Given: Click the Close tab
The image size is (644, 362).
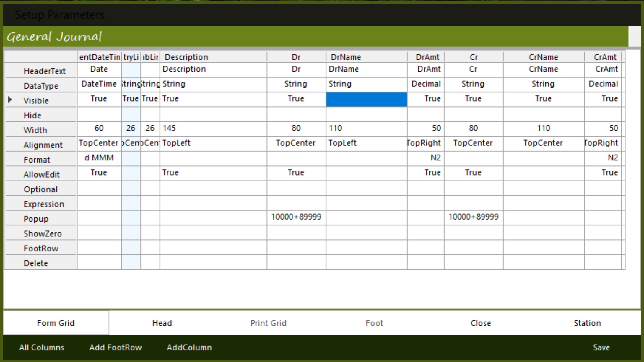Looking at the screenshot, I should [481, 323].
